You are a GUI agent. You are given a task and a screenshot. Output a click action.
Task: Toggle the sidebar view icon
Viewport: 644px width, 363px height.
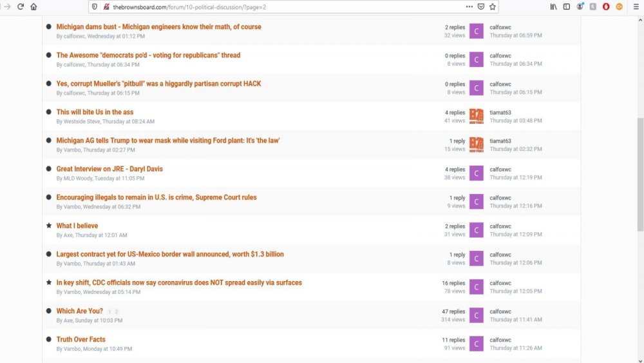[x=566, y=6]
